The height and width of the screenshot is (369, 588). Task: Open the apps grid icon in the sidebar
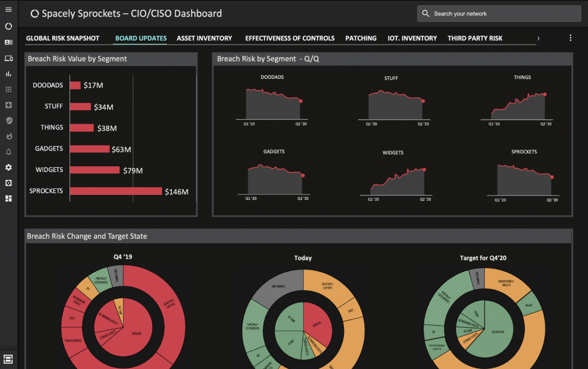(x=8, y=89)
